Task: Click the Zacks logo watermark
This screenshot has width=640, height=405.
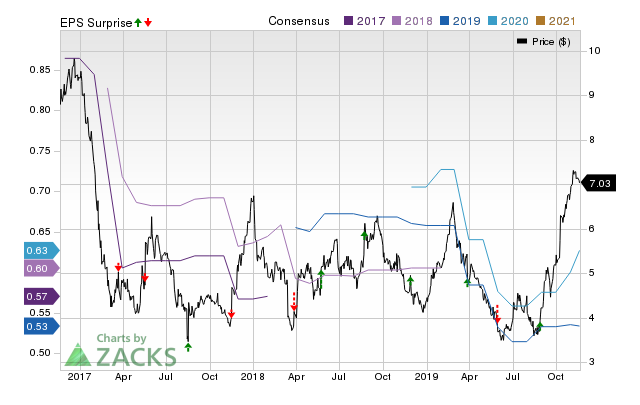Action: 121,353
